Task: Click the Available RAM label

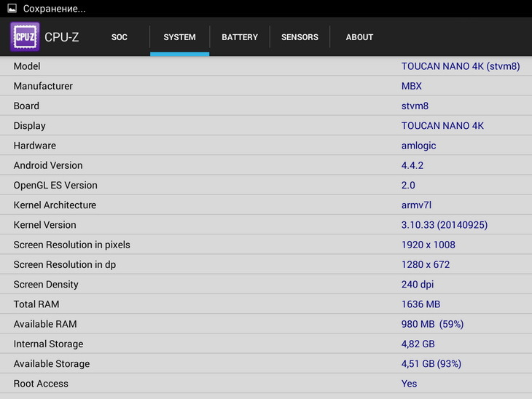Action: (x=45, y=324)
